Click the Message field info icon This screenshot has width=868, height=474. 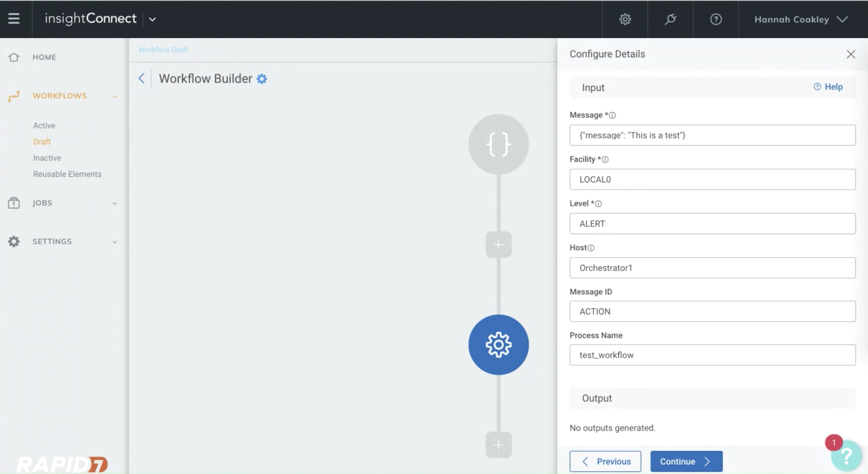click(612, 115)
